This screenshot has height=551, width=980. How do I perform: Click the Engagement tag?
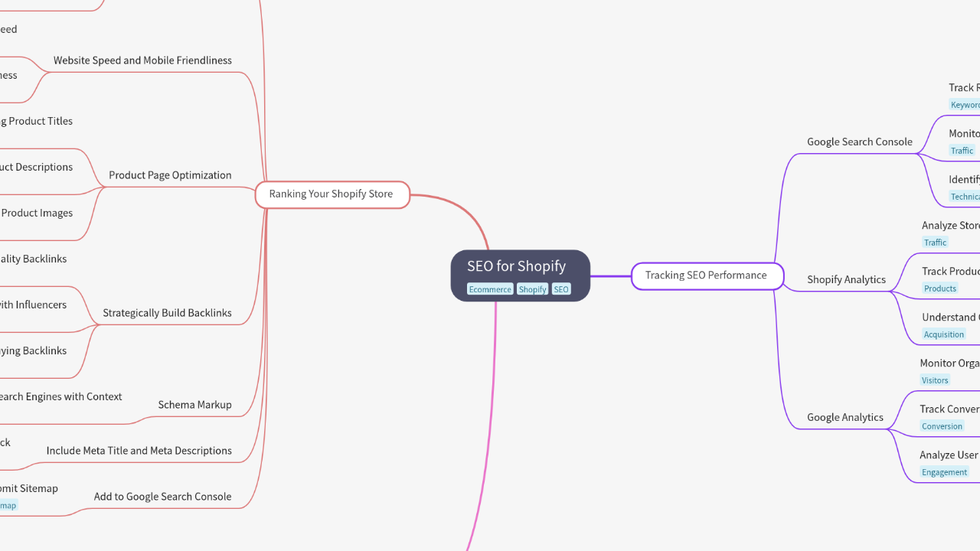point(944,472)
